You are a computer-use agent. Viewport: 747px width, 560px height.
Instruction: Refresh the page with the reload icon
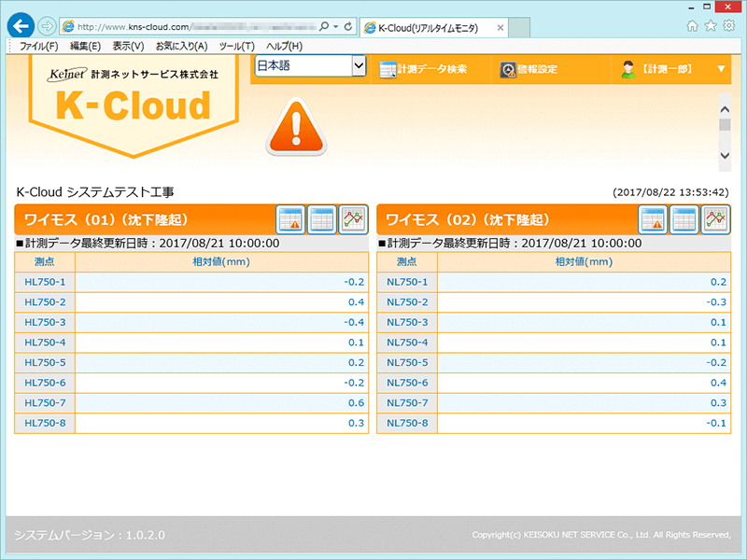[x=348, y=27]
